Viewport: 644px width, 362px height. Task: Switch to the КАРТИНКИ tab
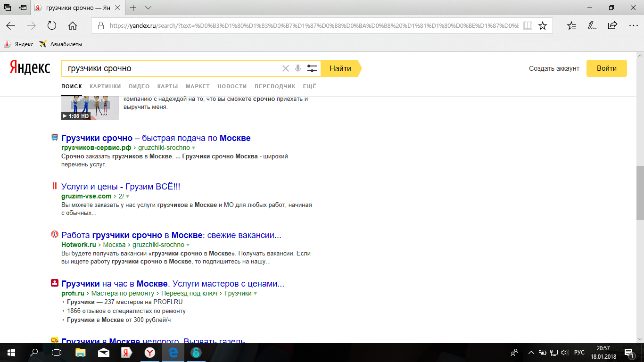coord(105,86)
